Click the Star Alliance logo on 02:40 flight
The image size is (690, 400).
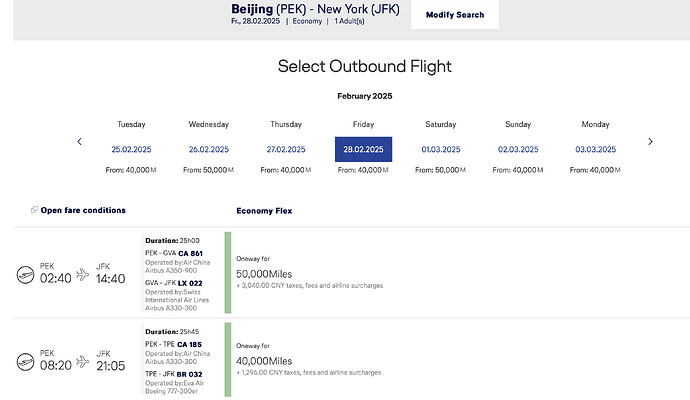24,273
